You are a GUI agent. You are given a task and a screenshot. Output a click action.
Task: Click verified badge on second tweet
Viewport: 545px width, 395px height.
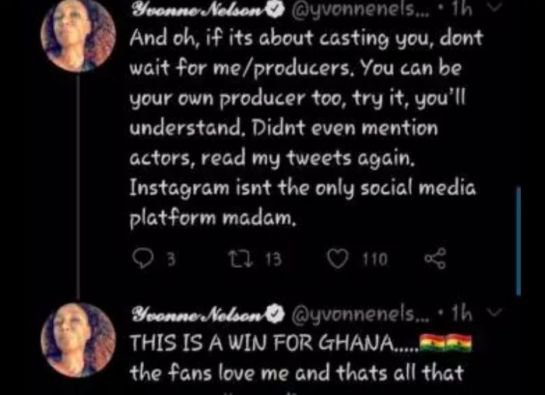(x=276, y=314)
